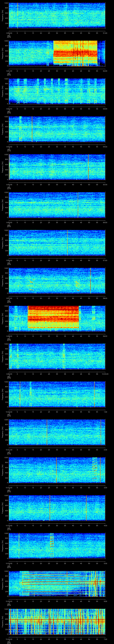
Task: Click the red line near 49s in the 9:54:00 panel
Action: (x=88, y=167)
